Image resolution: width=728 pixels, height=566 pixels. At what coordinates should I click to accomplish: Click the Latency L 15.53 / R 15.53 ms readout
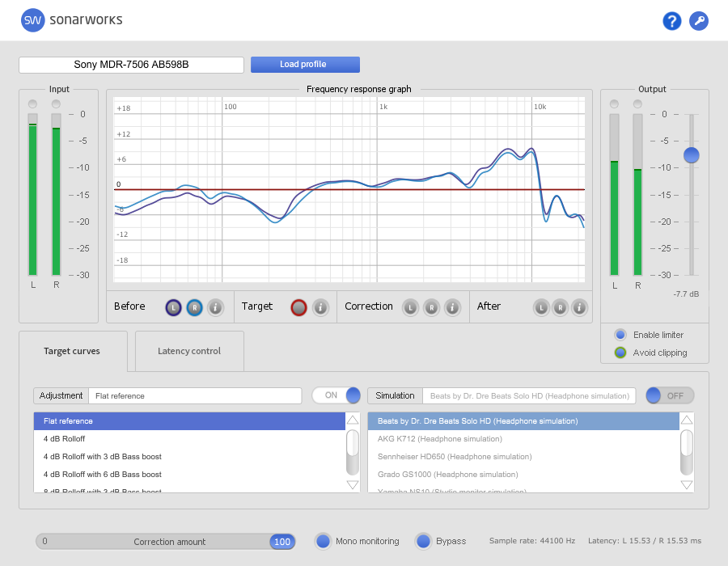click(645, 540)
